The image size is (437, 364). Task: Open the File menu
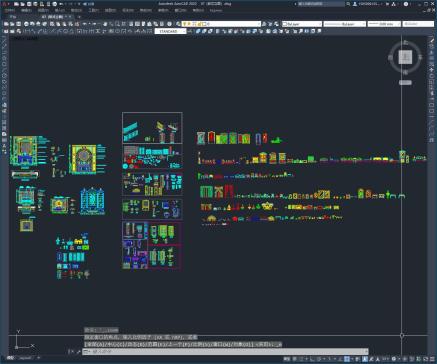pyautogui.click(x=9, y=10)
